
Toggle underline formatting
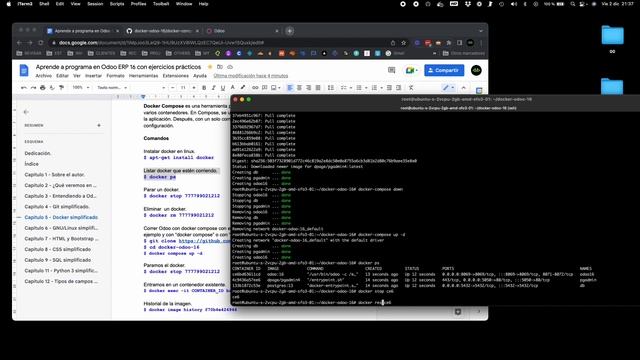(x=222, y=88)
